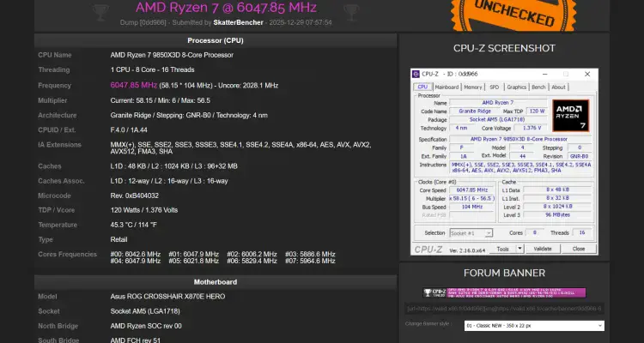Click the FORUM BANNER heading
This screenshot has height=343, width=644.
point(504,273)
